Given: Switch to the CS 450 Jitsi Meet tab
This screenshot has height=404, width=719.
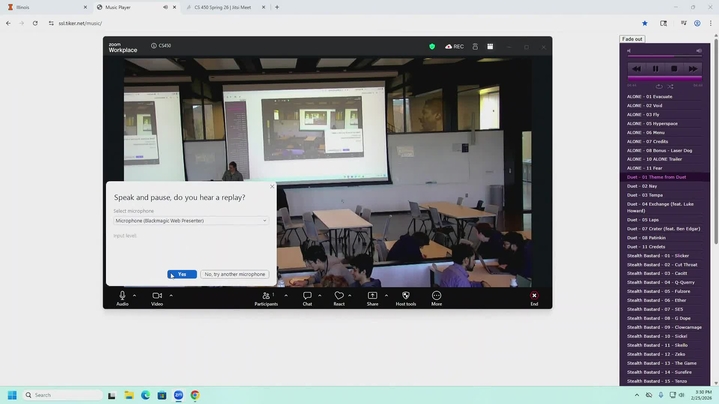Looking at the screenshot, I should pos(225,7).
